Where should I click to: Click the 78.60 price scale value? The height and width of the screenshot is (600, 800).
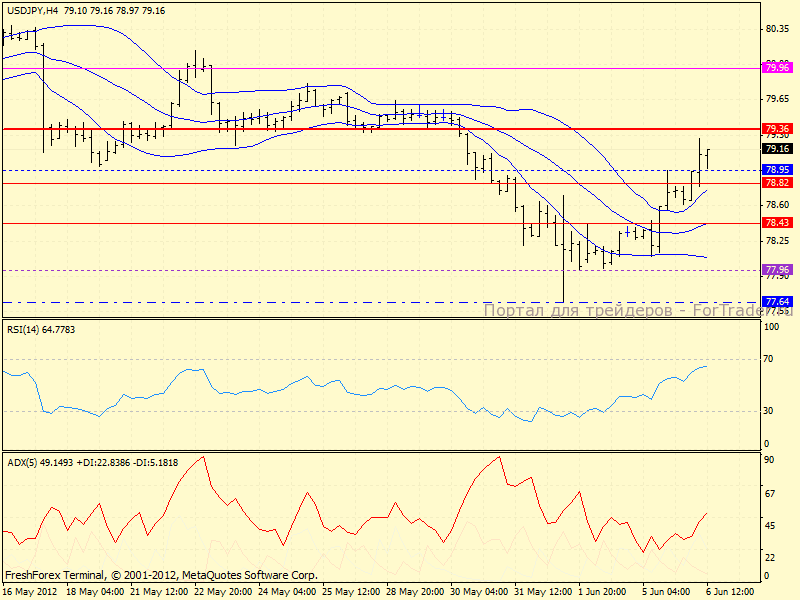[777, 205]
